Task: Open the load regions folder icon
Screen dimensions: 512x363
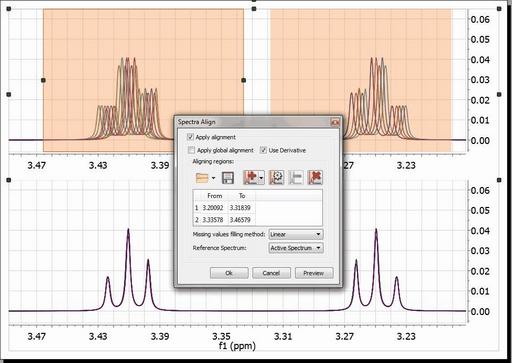Action: pyautogui.click(x=202, y=178)
